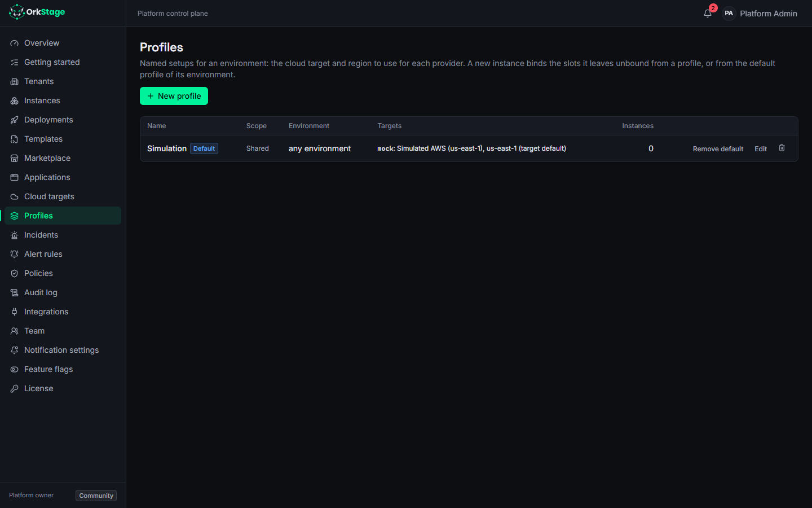Click the Alert rules bell icon

click(x=15, y=254)
